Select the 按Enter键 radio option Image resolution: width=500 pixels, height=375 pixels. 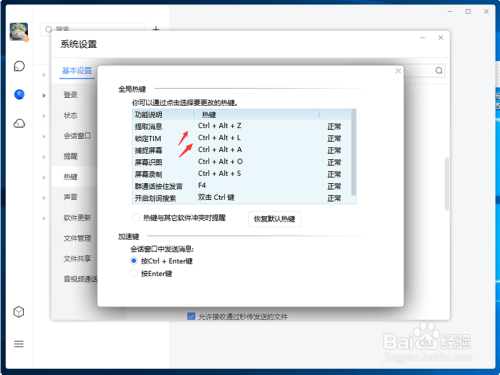134,273
